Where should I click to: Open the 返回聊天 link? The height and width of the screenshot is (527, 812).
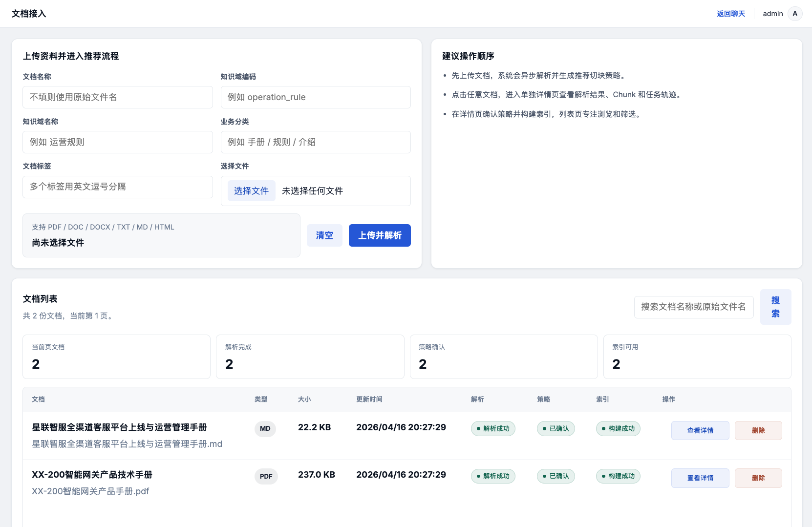(x=730, y=14)
